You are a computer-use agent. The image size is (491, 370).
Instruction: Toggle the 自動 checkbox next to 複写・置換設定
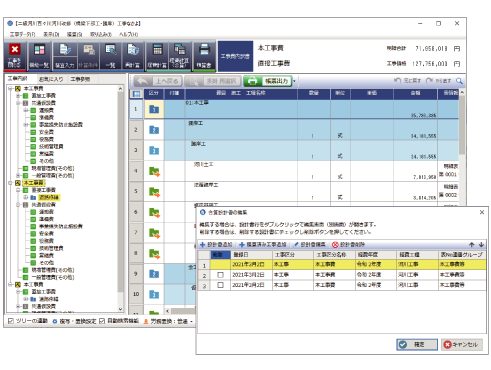click(102, 321)
